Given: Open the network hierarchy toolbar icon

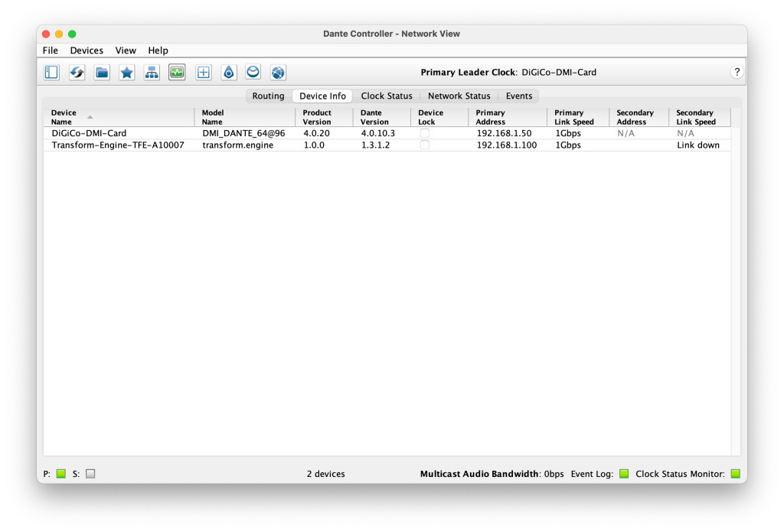Looking at the screenshot, I should click(x=152, y=73).
